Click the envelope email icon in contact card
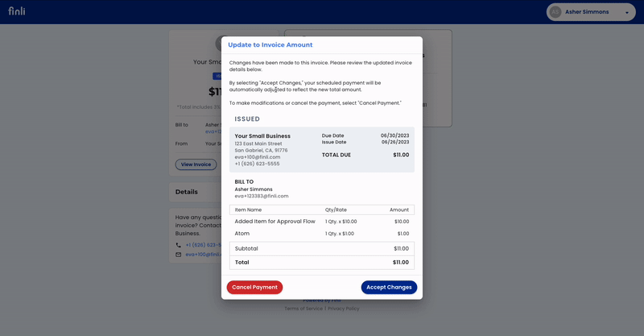Screen dimensions: 644x336 pyautogui.click(x=178, y=255)
